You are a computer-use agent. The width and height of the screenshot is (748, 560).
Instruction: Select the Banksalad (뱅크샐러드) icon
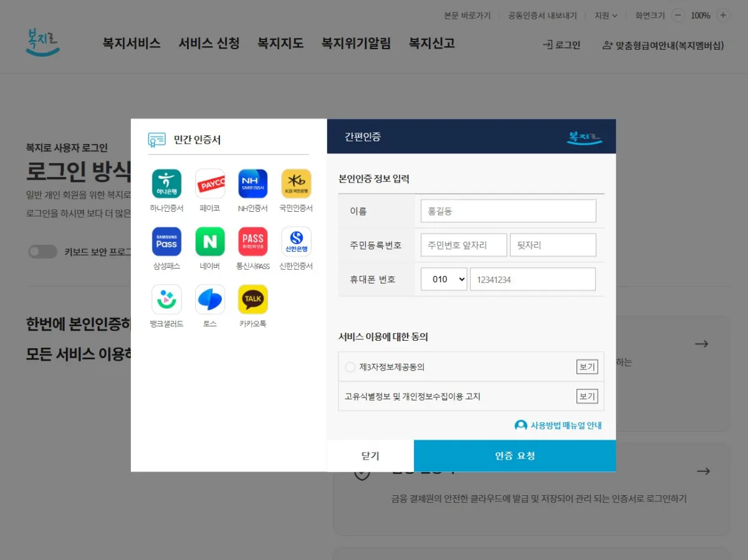click(166, 300)
